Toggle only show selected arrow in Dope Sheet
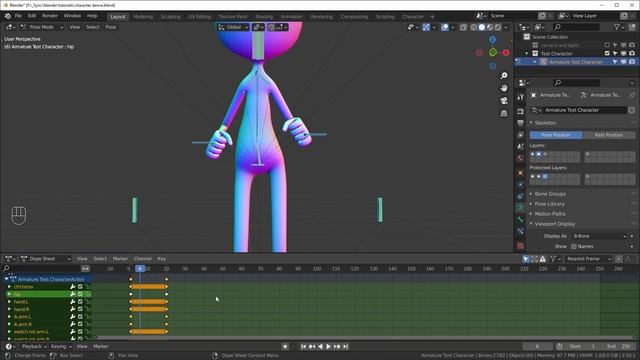The width and height of the screenshot is (640, 360). [x=526, y=259]
